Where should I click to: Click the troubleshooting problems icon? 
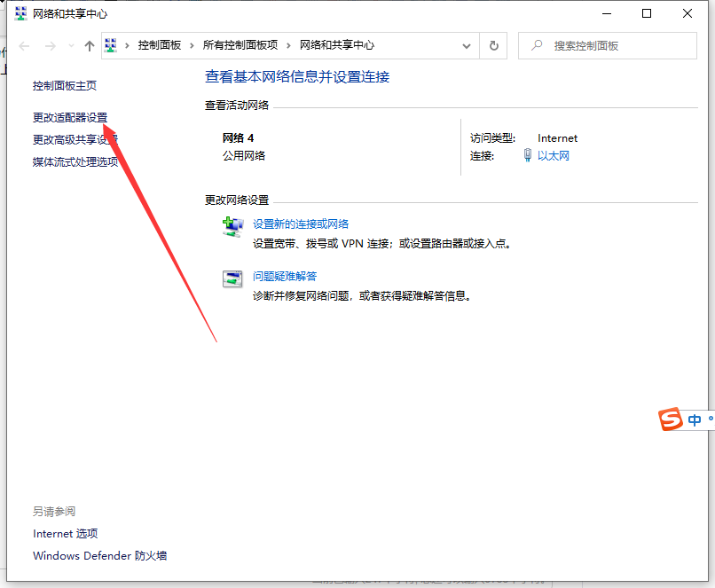pyautogui.click(x=232, y=278)
